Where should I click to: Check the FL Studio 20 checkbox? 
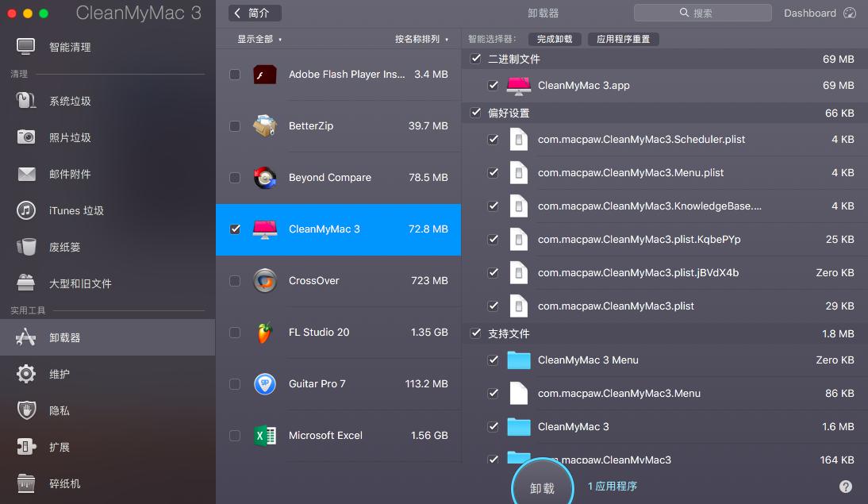pyautogui.click(x=235, y=333)
